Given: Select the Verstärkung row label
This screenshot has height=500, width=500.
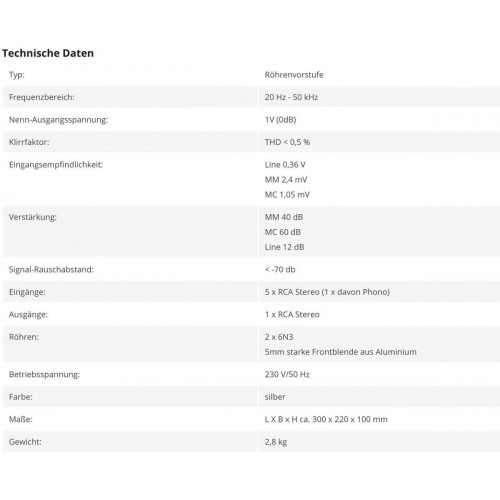Looking at the screenshot, I should pyautogui.click(x=33, y=217).
